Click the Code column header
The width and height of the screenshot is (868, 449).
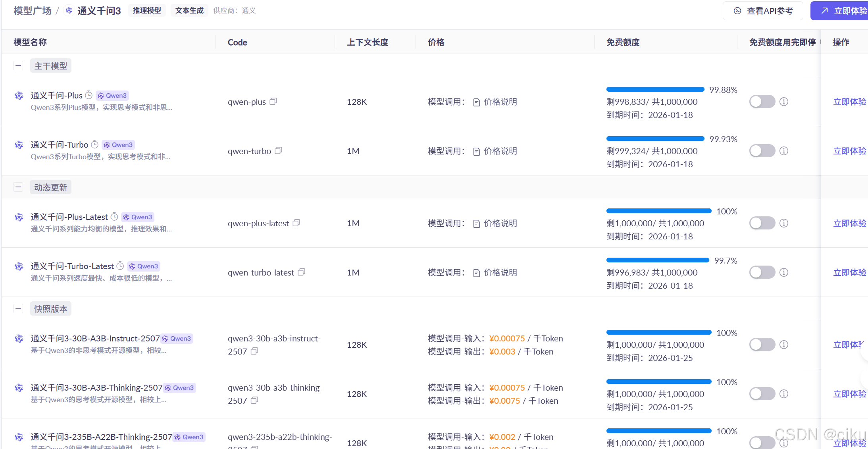click(x=237, y=42)
